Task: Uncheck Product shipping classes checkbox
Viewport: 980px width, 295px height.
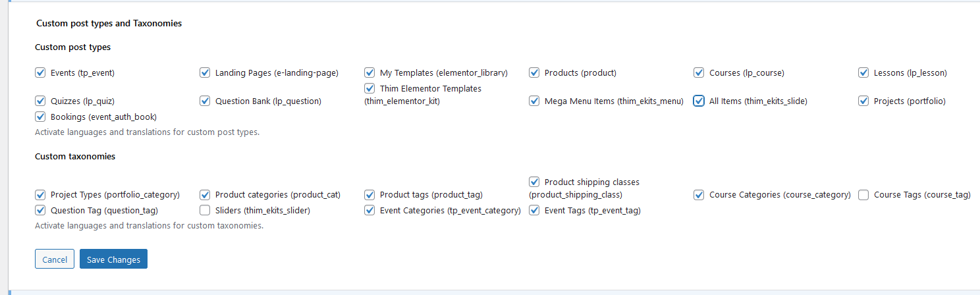Action: pyautogui.click(x=534, y=182)
